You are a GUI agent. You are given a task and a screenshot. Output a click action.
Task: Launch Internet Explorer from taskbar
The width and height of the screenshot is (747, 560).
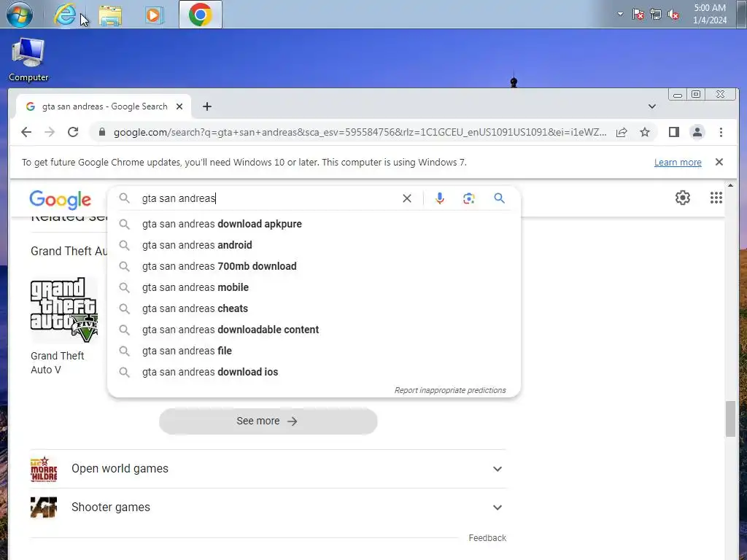click(65, 15)
